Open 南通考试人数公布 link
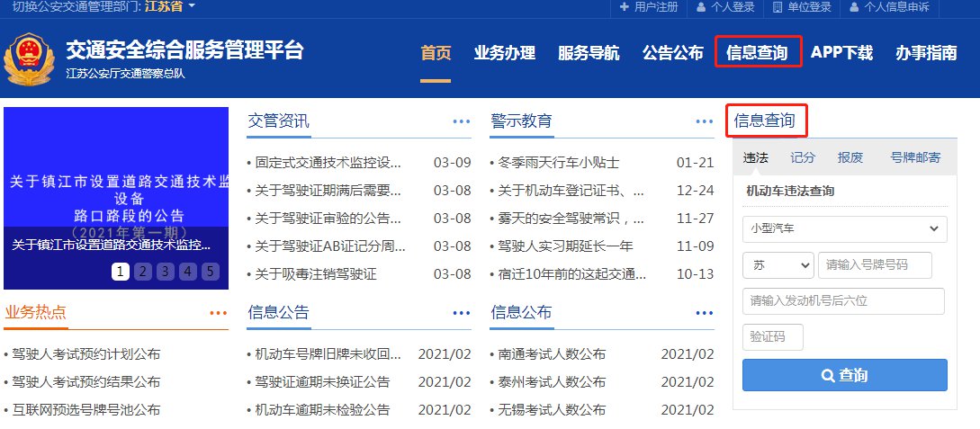This screenshot has width=980, height=429. coord(552,354)
